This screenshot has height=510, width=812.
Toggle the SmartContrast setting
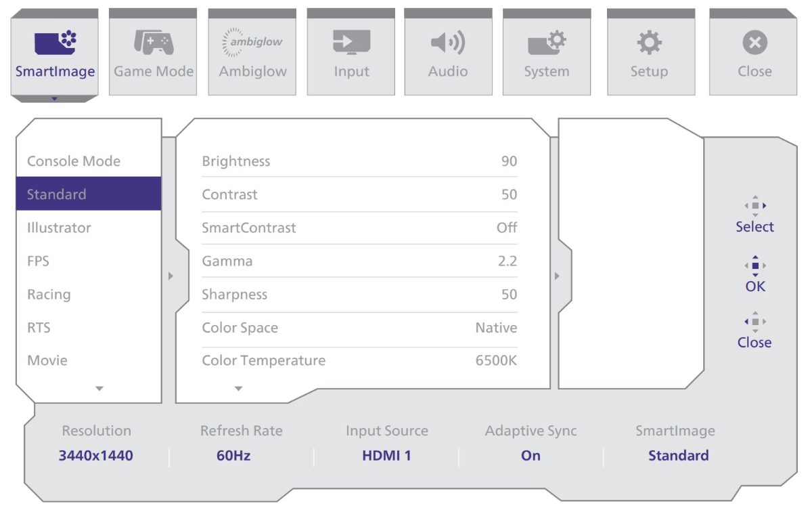point(359,228)
